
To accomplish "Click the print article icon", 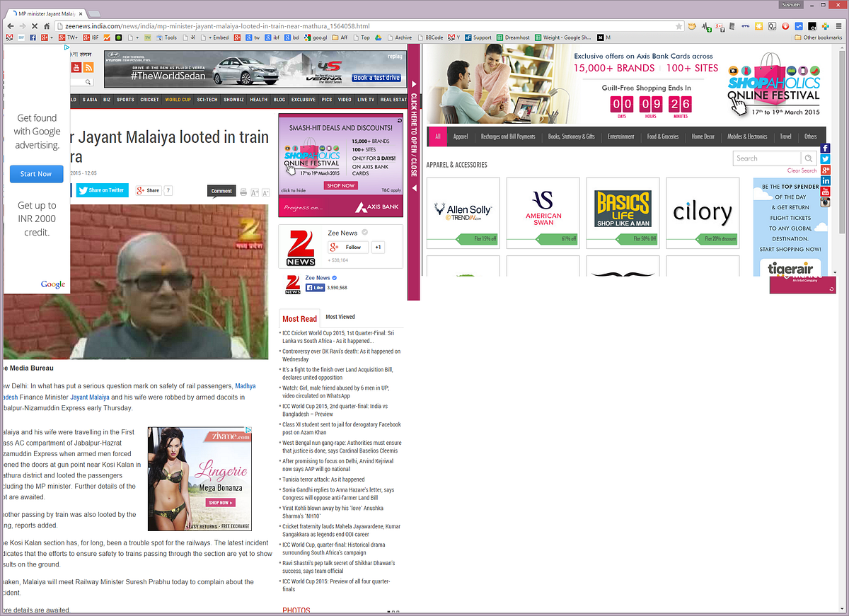I will point(243,192).
